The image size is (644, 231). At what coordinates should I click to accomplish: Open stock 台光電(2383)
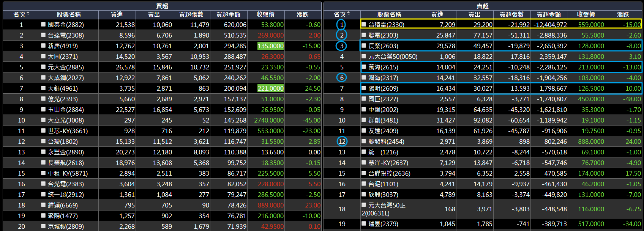coord(66,184)
